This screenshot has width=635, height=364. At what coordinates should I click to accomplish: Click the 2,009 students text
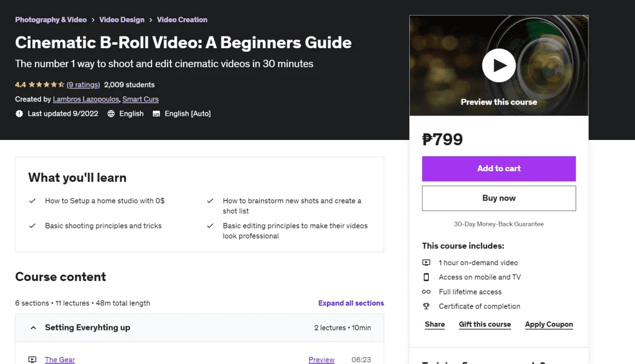pyautogui.click(x=129, y=85)
